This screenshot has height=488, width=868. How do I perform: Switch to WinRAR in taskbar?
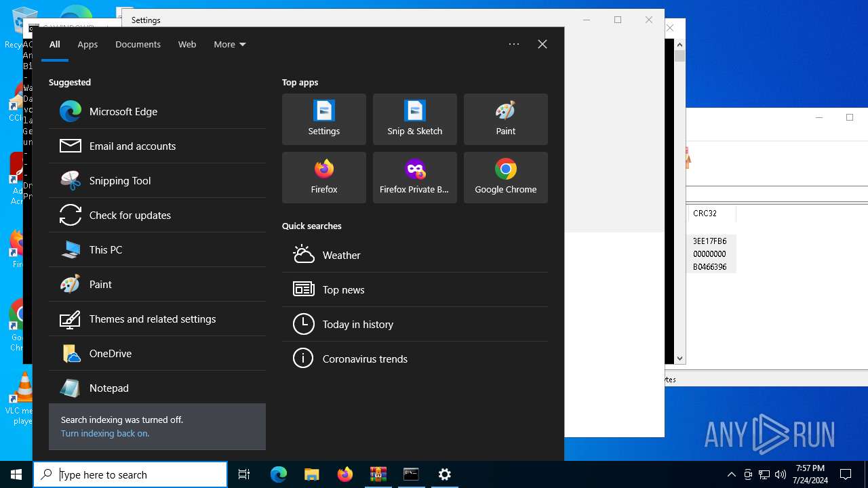378,474
